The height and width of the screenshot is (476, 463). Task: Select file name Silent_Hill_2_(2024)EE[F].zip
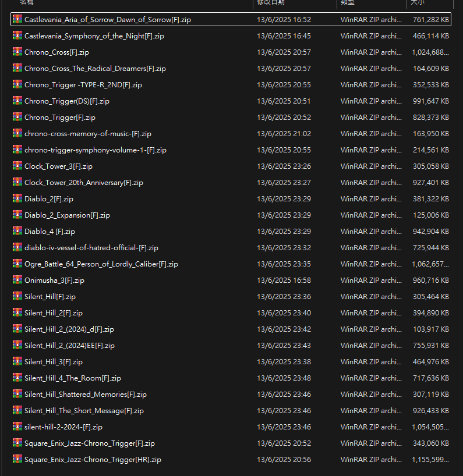pos(69,346)
